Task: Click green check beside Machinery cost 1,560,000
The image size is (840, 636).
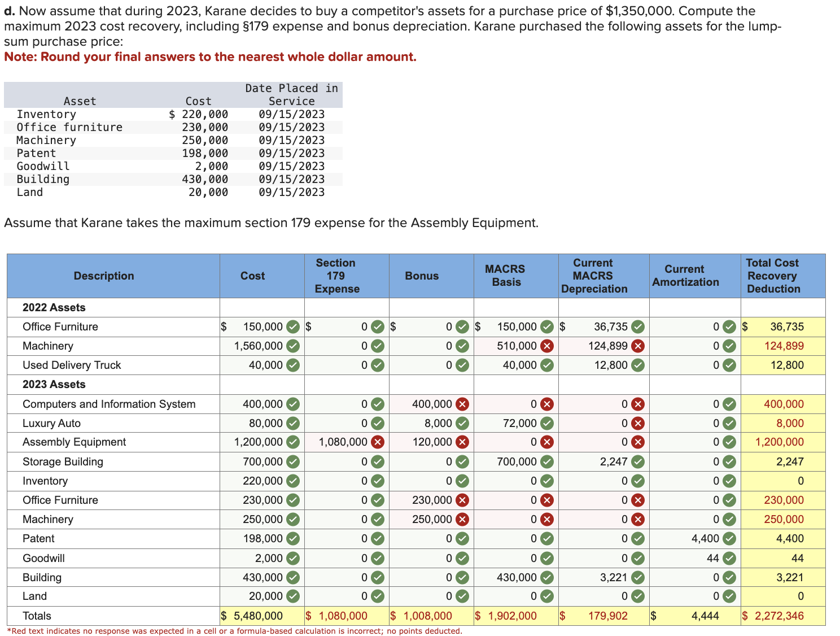Action: 292,346
